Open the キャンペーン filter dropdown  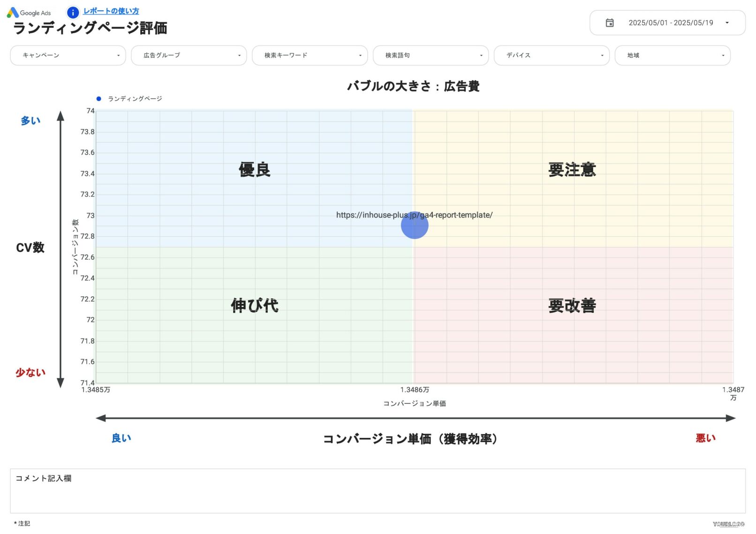(x=68, y=55)
